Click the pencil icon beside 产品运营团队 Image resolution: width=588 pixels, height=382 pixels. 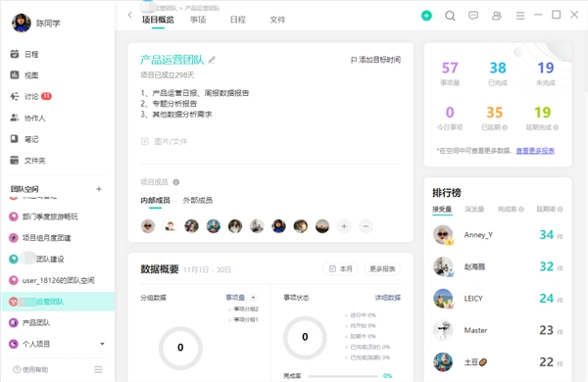(212, 60)
